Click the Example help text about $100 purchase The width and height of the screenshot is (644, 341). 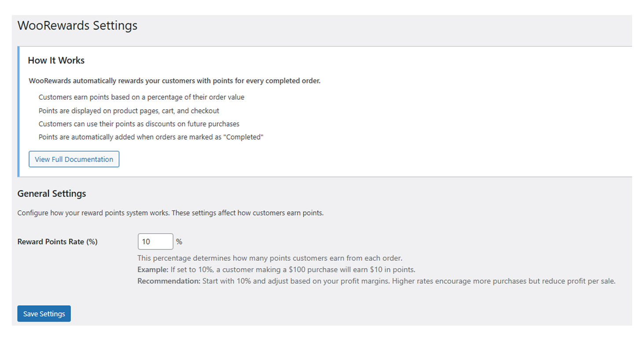(276, 269)
